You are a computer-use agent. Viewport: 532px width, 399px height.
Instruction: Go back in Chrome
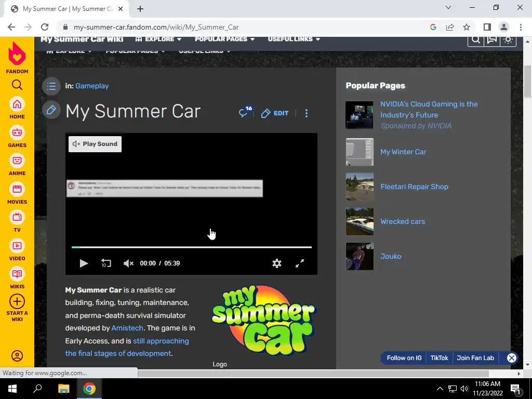coord(11,27)
